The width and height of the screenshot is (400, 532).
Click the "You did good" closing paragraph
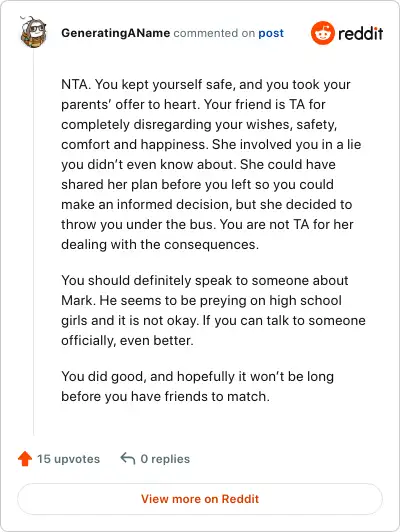[x=197, y=386]
